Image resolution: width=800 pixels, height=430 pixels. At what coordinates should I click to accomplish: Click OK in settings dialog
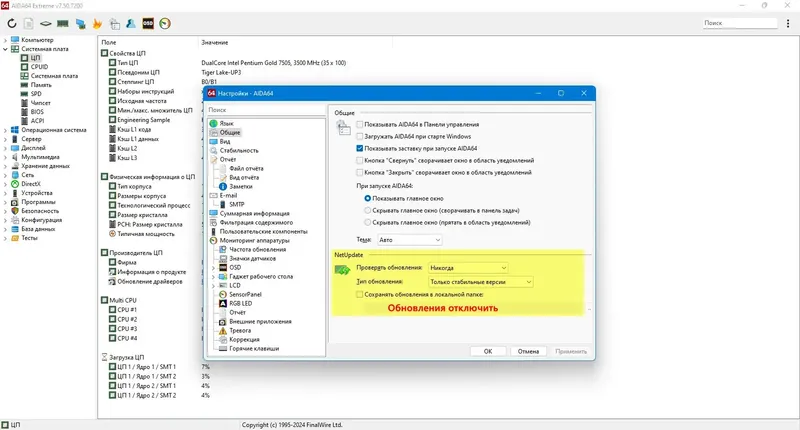tap(488, 351)
